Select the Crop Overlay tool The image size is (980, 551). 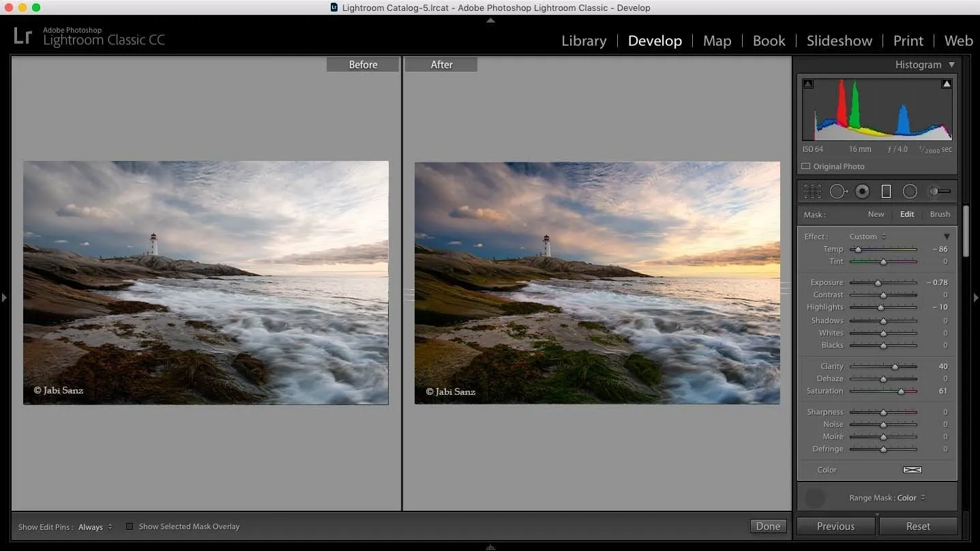tap(812, 192)
